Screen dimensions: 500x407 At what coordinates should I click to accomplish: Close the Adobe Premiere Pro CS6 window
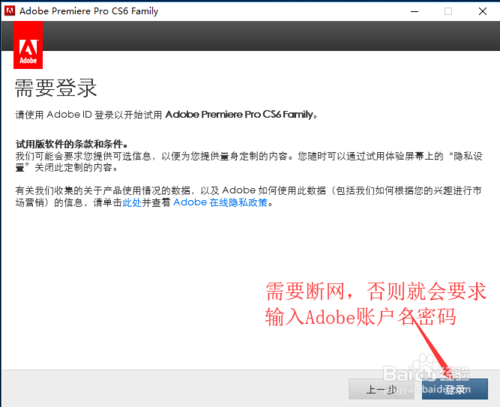point(482,11)
